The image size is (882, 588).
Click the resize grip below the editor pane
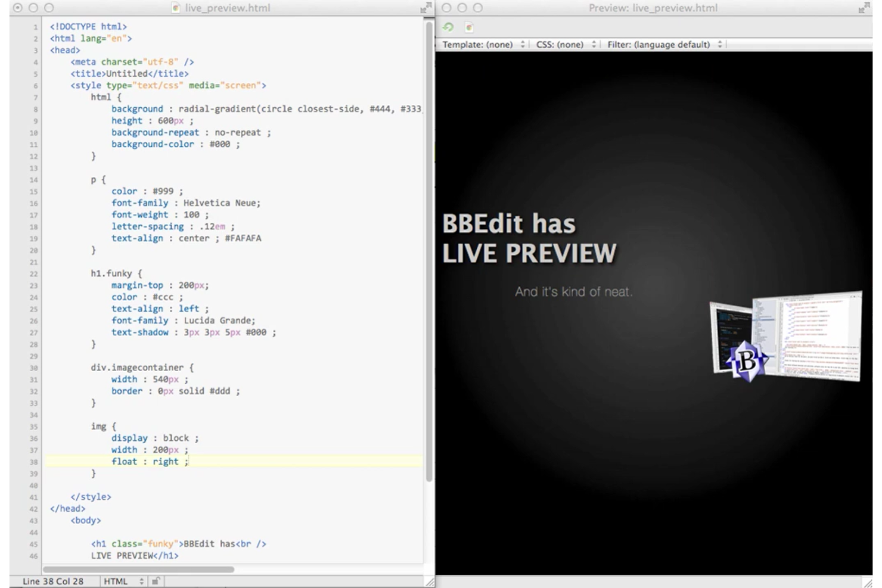pos(431,582)
